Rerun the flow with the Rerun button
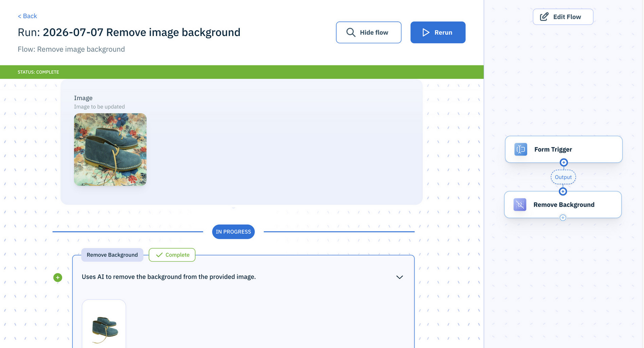The image size is (644, 348). coord(438,33)
